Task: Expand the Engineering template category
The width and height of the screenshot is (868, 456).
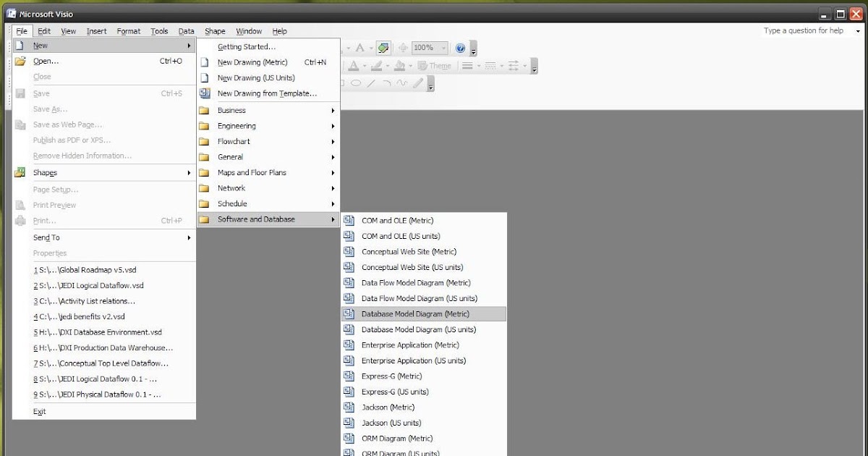Action: (268, 126)
